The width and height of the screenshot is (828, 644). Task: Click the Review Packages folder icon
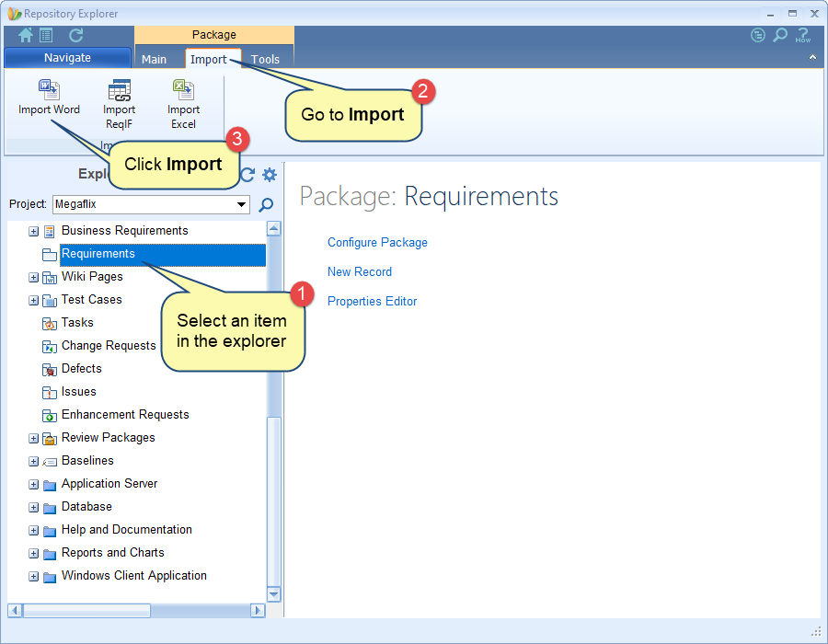50,438
